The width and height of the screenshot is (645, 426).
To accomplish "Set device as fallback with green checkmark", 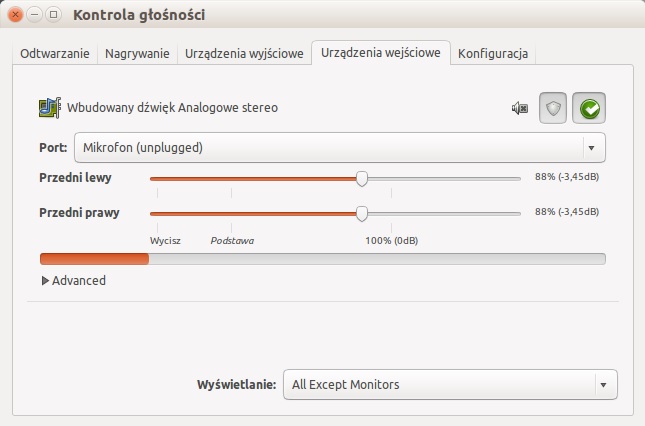I will [x=589, y=108].
